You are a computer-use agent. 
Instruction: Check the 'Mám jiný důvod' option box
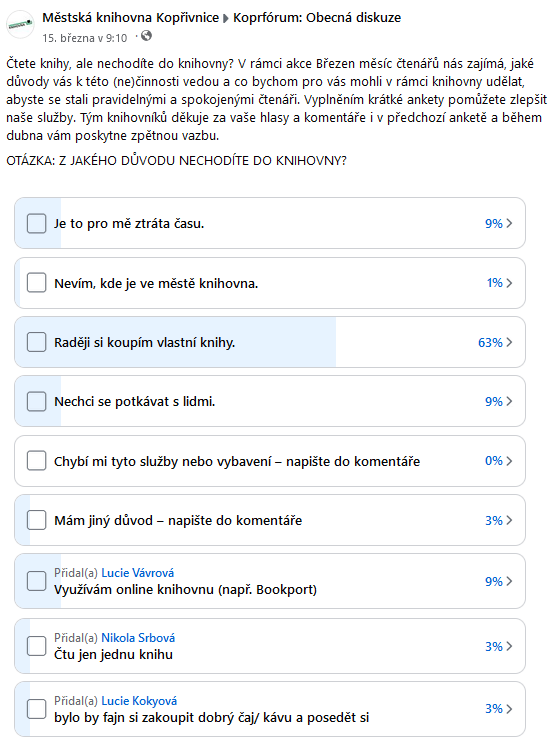point(36,520)
